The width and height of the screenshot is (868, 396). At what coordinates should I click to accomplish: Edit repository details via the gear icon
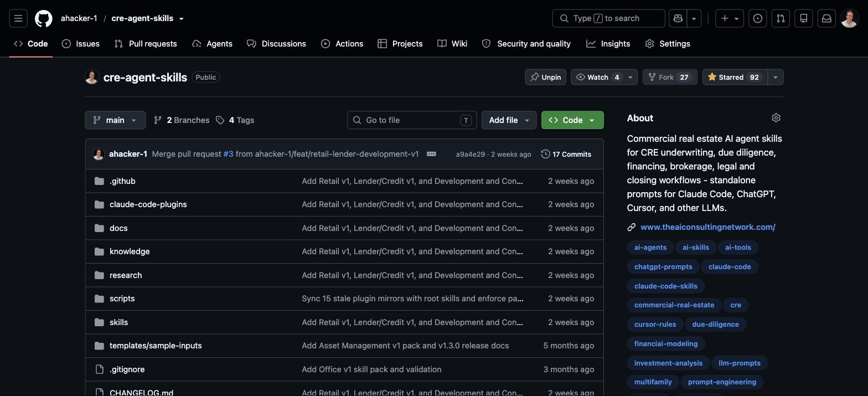tap(776, 118)
